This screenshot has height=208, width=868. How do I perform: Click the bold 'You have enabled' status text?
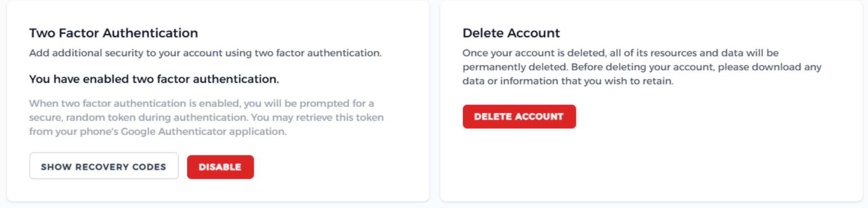154,79
